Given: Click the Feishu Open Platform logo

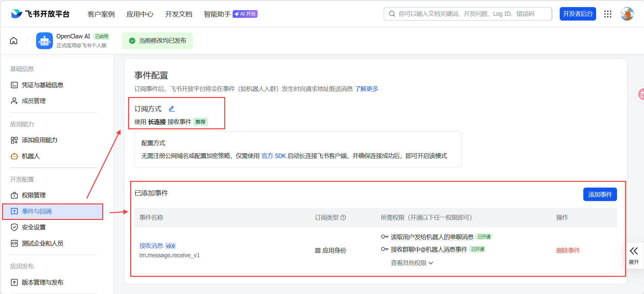Looking at the screenshot, I should coord(40,14).
